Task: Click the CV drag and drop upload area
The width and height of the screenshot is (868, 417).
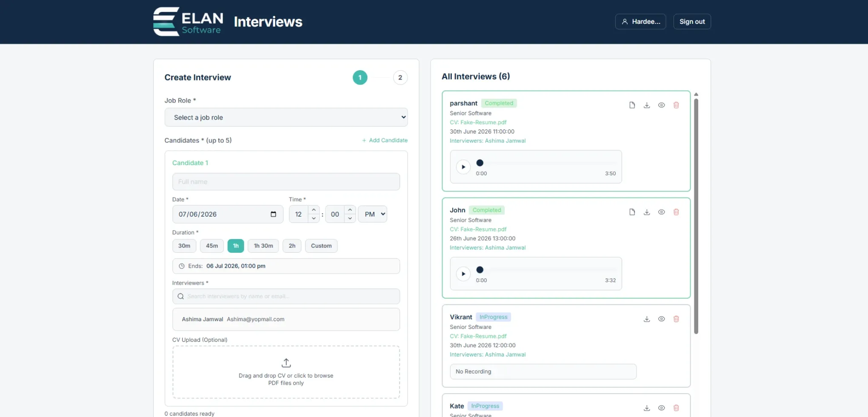Action: (x=286, y=372)
